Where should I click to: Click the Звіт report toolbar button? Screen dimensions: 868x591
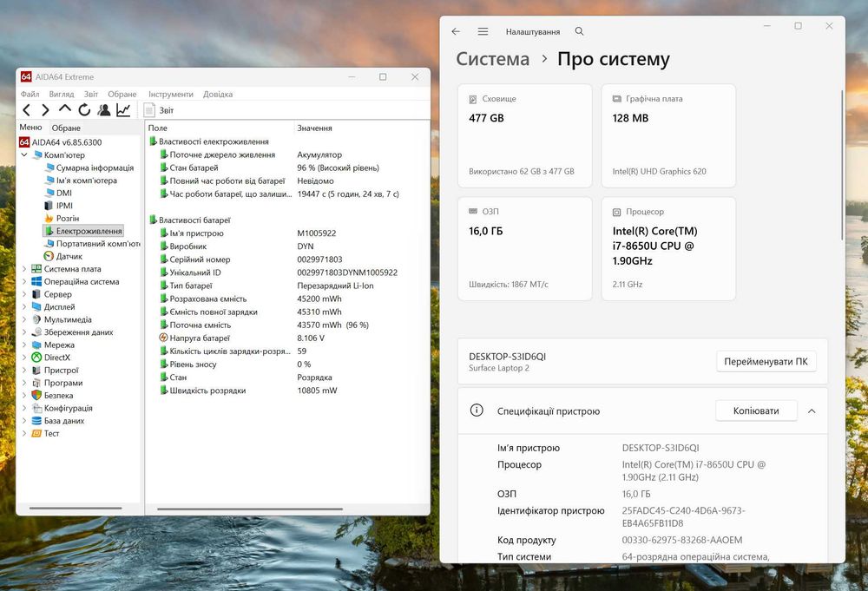click(159, 110)
